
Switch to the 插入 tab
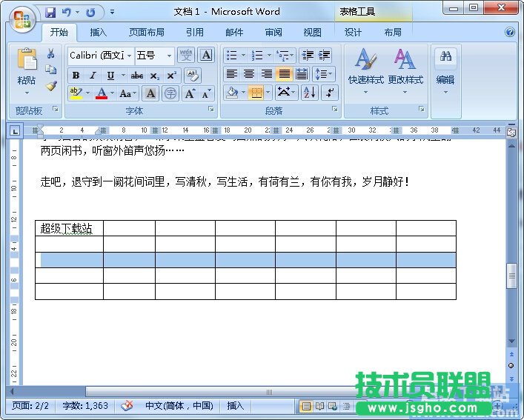[x=98, y=33]
